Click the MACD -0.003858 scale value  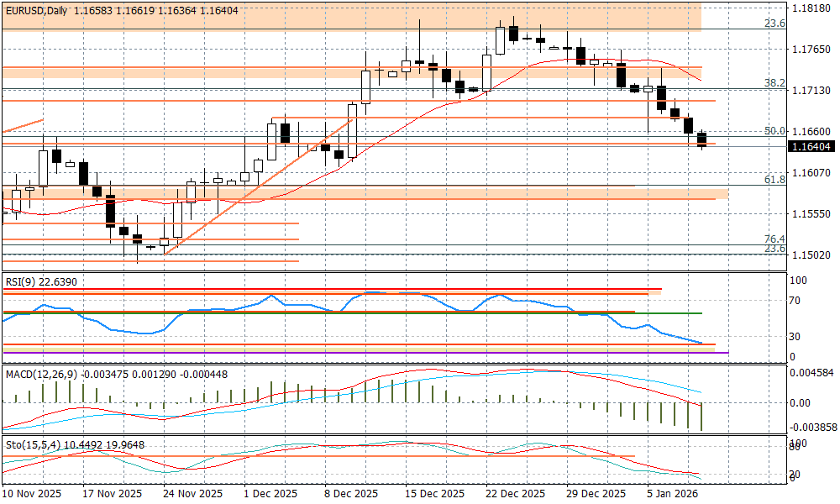(x=813, y=427)
